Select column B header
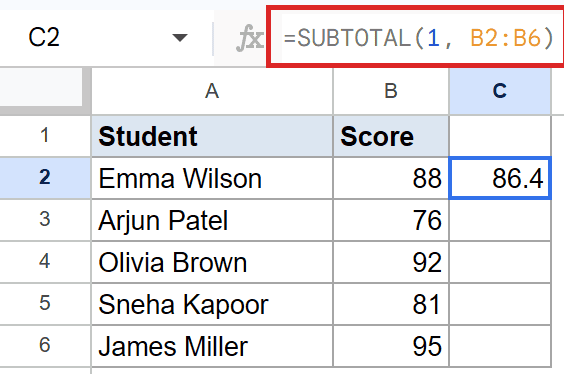Screen dimensions: 564x374 tap(391, 91)
